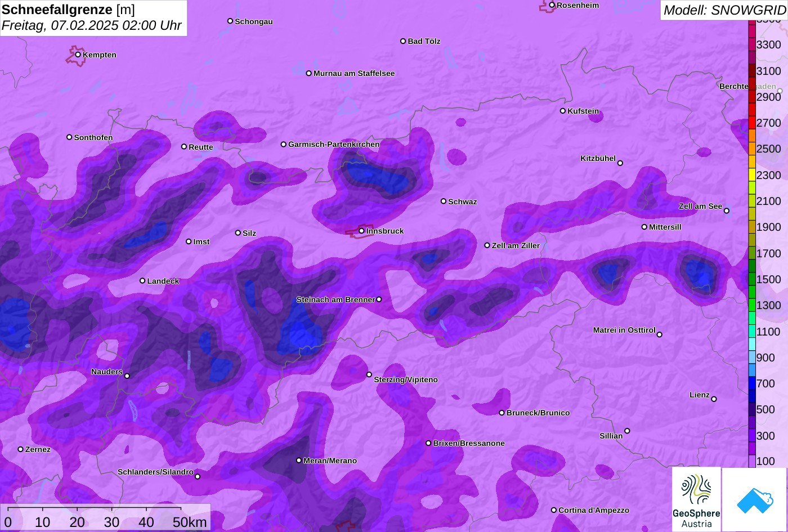Click the Zernez marker dot
The height and width of the screenshot is (532, 788).
pyautogui.click(x=21, y=449)
